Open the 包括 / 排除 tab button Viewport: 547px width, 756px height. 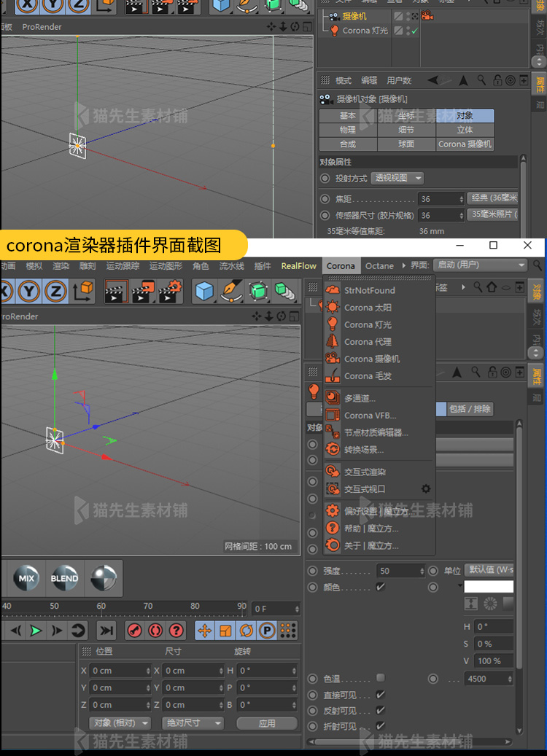(x=470, y=409)
